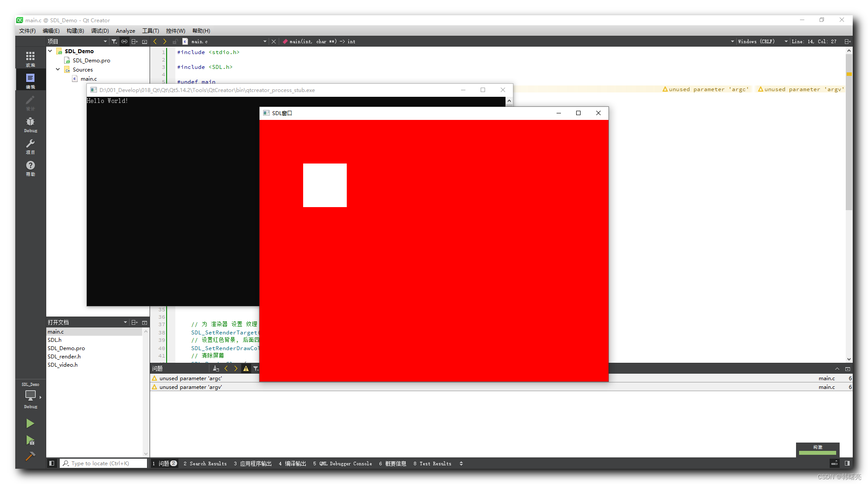Viewport: 868px width, 484px height.
Task: Split the Open Documents panel
Action: pos(134,322)
